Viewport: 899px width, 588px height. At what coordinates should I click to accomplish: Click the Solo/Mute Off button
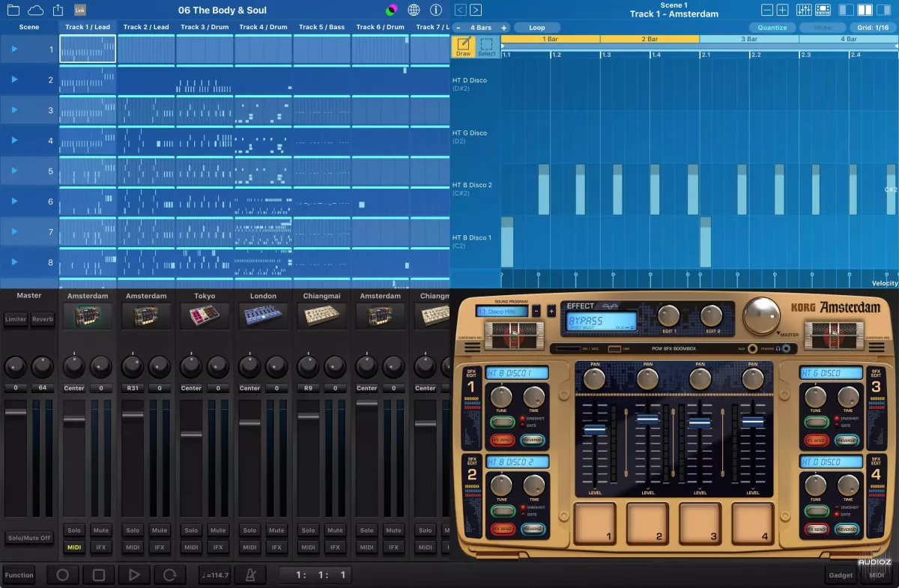[x=29, y=538]
